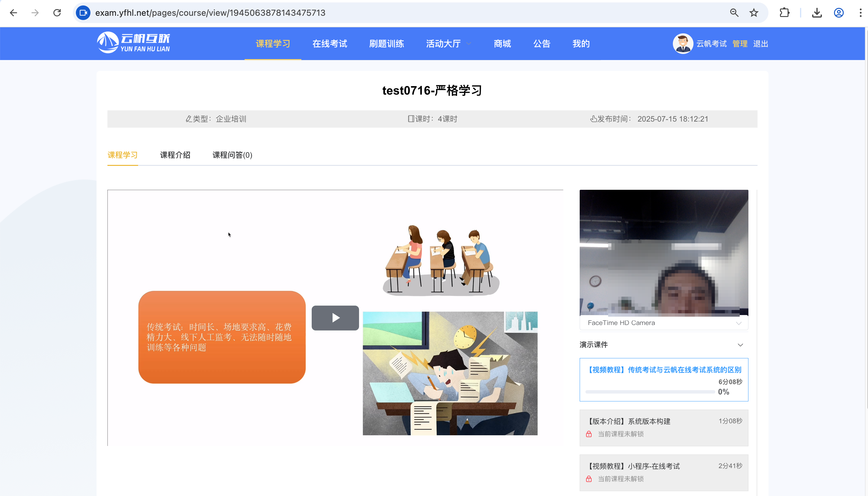The image size is (868, 496).
Task: Collapse the 演示课件 section
Action: (740, 345)
